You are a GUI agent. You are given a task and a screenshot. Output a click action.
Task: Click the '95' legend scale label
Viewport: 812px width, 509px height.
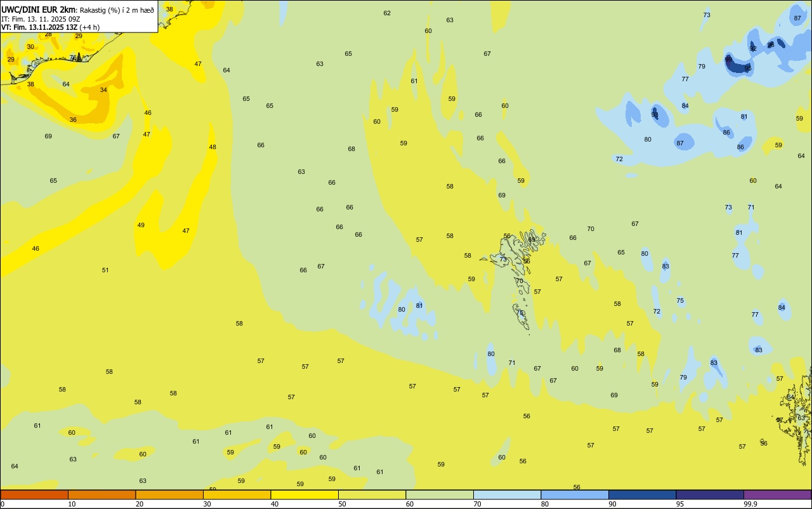point(680,504)
